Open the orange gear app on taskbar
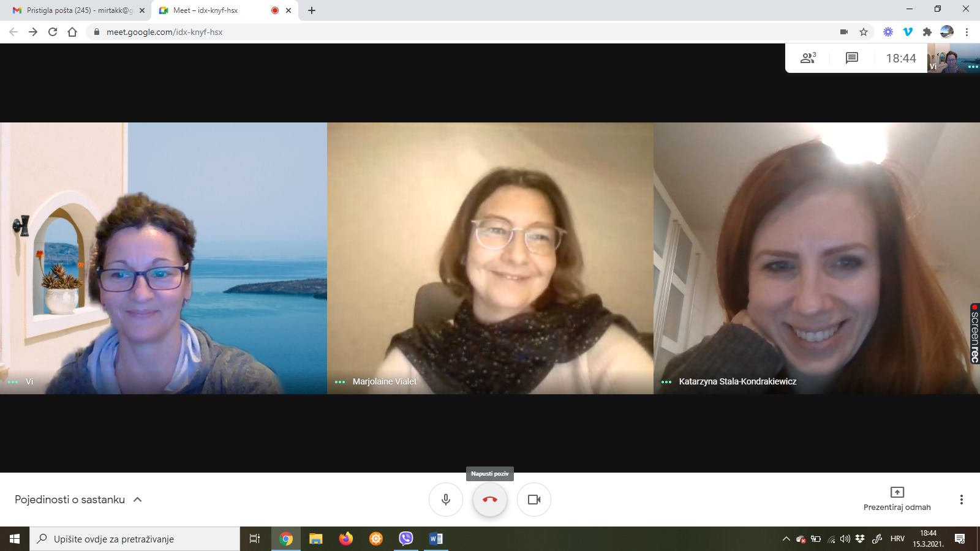 (376, 539)
